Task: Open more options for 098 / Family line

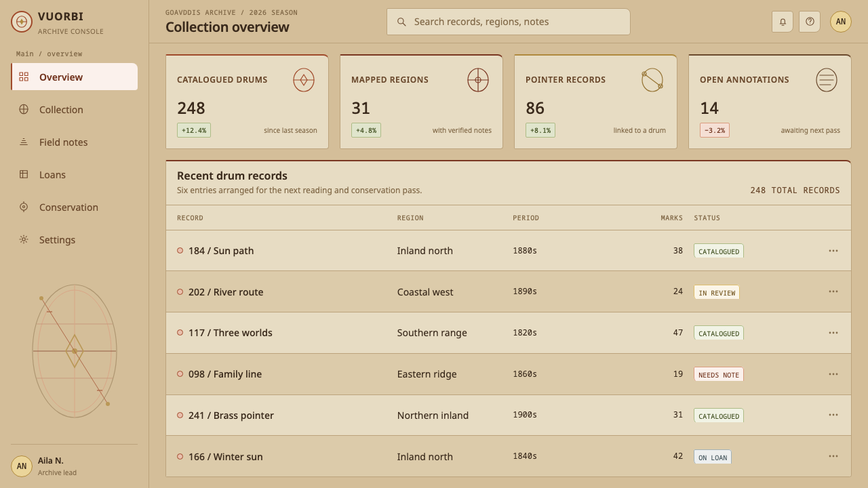Action: [x=833, y=374]
